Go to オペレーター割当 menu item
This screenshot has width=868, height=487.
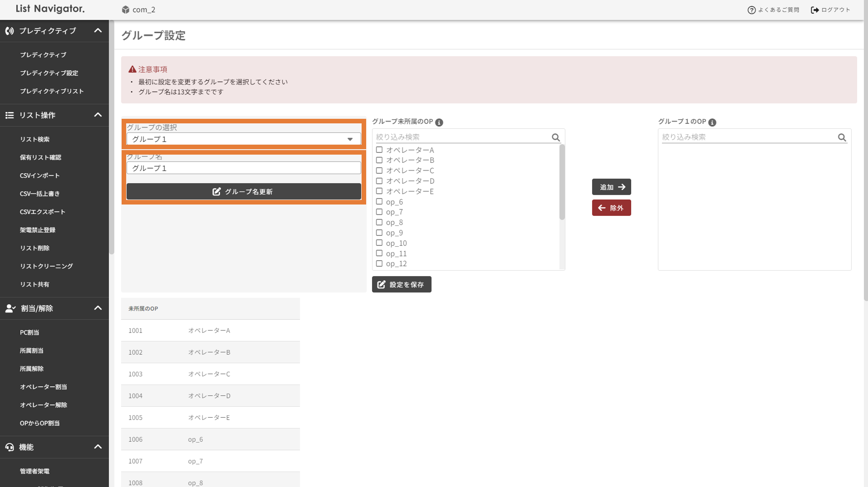coord(44,387)
